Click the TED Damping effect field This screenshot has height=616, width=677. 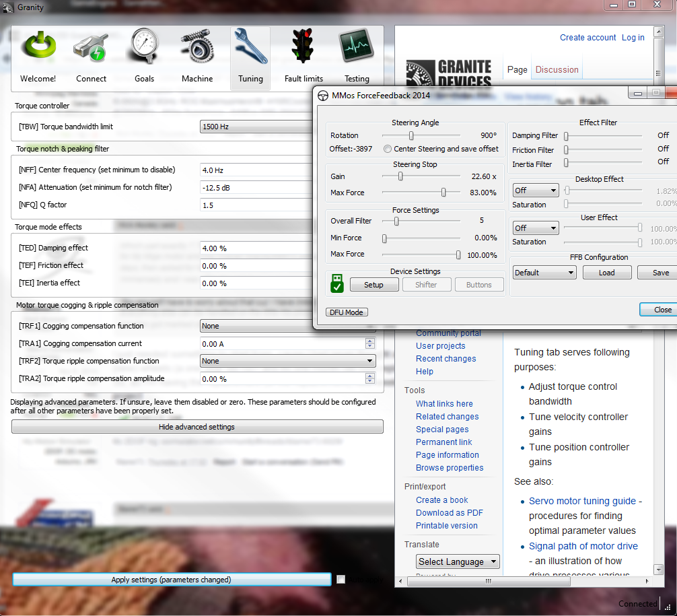point(256,248)
